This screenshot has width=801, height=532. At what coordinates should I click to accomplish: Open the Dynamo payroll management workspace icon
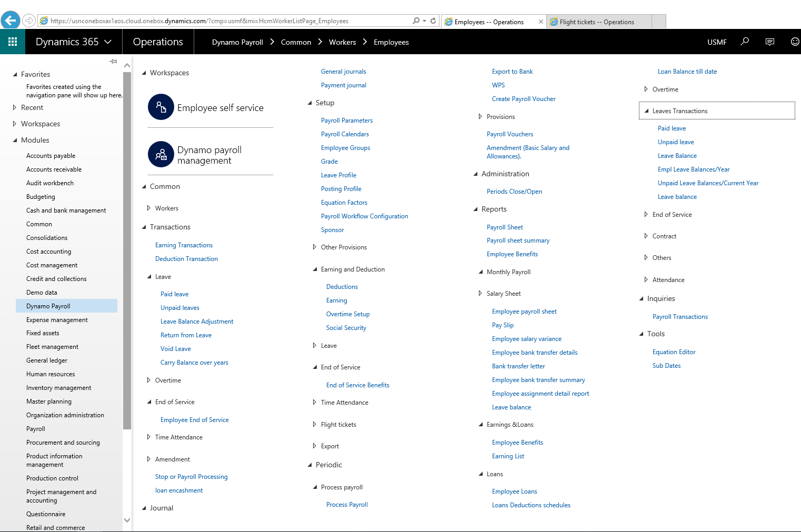tap(161, 154)
